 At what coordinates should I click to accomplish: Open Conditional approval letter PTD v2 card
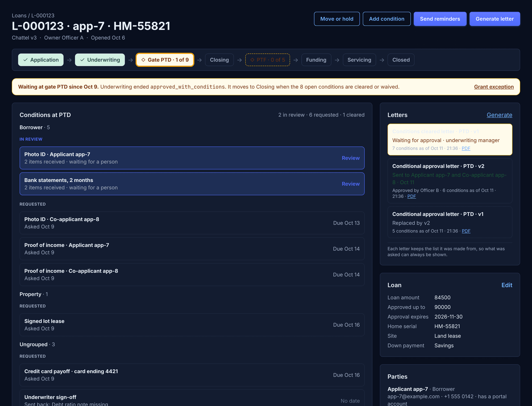coord(450,181)
